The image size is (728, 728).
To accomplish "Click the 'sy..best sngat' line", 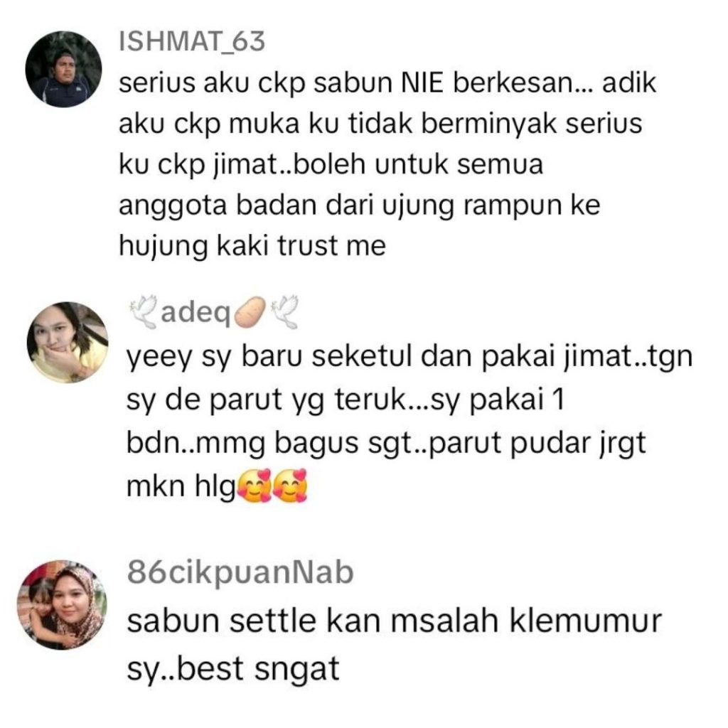I will [233, 669].
